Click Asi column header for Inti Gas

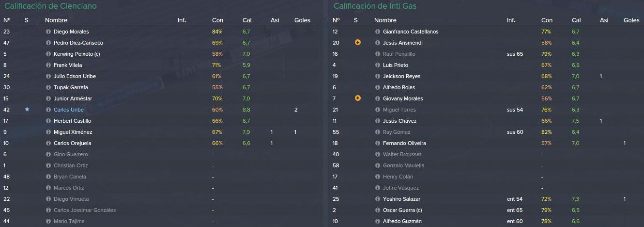[x=604, y=20]
